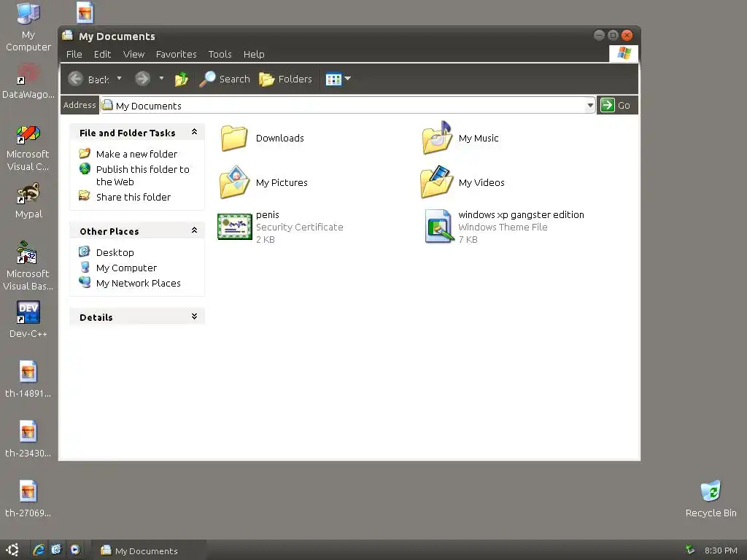747x560 pixels.
Task: Launch Windows Media Player quick launch icon
Action: click(x=75, y=550)
